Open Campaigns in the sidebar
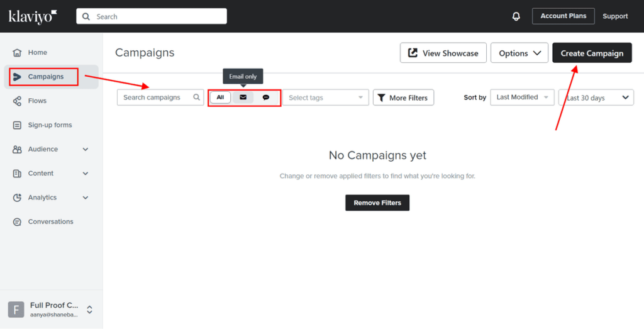This screenshot has height=329, width=644. click(52, 77)
